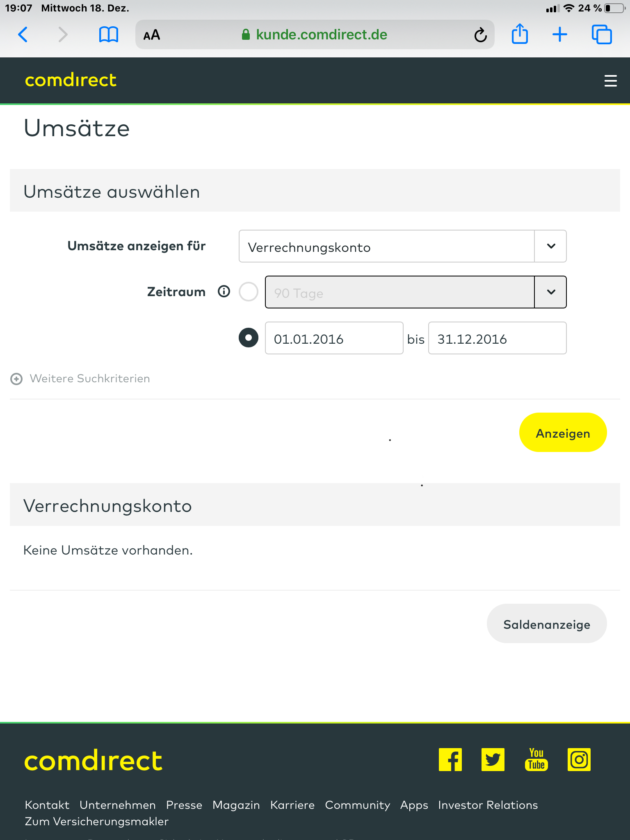Open the Investor Relations footer link
This screenshot has height=840, width=630.
[488, 805]
